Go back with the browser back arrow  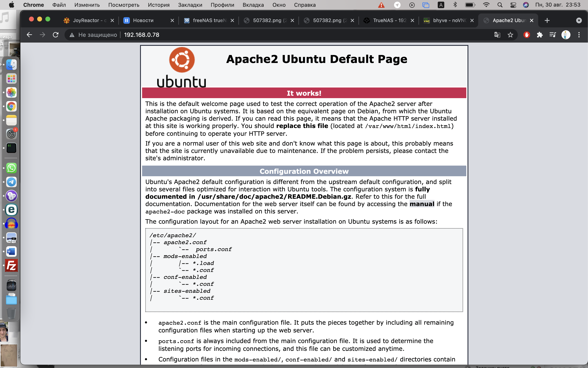(29, 35)
